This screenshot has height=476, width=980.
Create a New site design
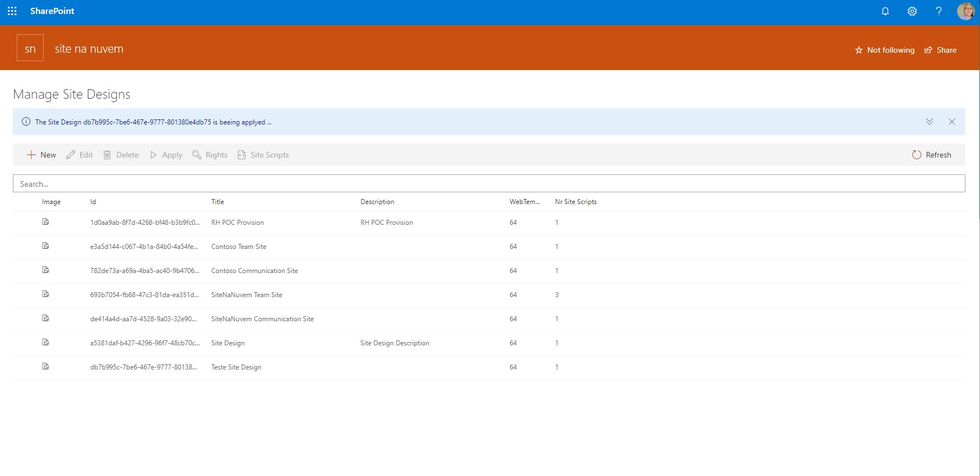click(x=41, y=155)
